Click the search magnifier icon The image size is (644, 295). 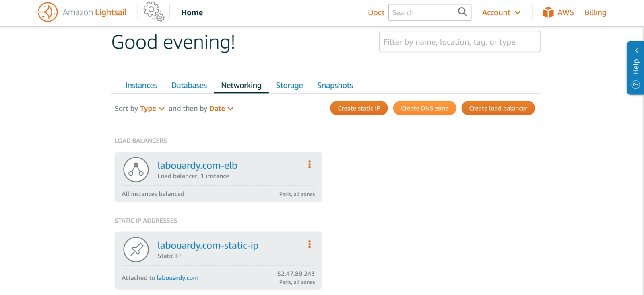[462, 12]
